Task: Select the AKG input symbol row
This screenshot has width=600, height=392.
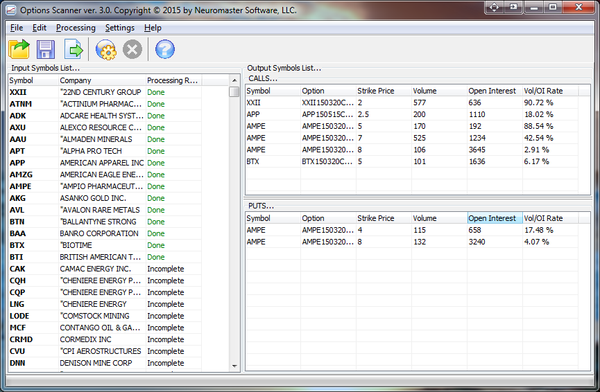Action: tap(105, 198)
